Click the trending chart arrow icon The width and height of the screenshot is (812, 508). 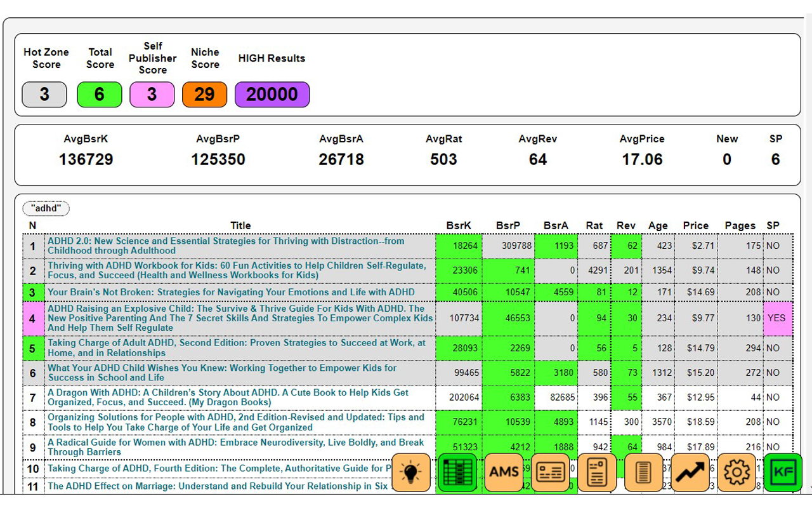690,472
